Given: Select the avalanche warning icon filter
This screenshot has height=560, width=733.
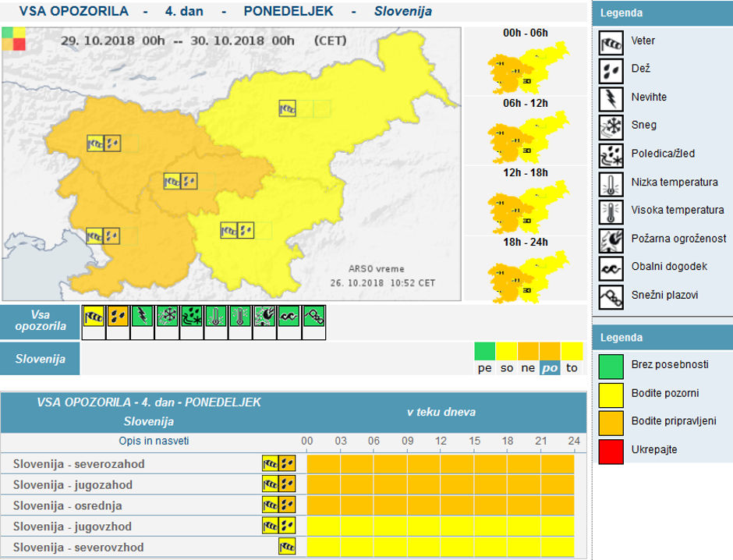Looking at the screenshot, I should click(x=313, y=316).
